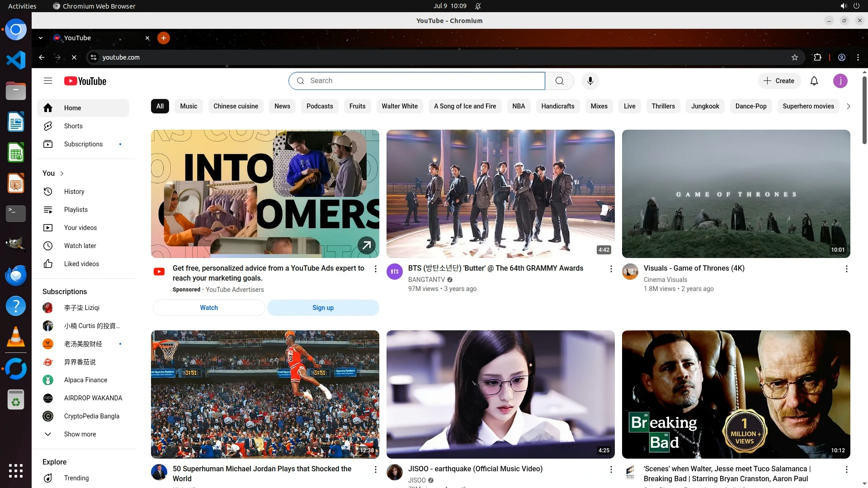Click the voice search microphone icon
This screenshot has height=488, width=868.
tap(590, 81)
